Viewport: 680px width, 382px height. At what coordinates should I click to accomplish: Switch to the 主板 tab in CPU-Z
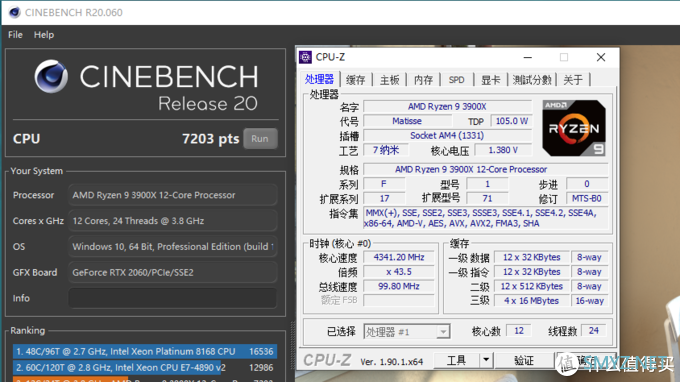[x=389, y=80]
